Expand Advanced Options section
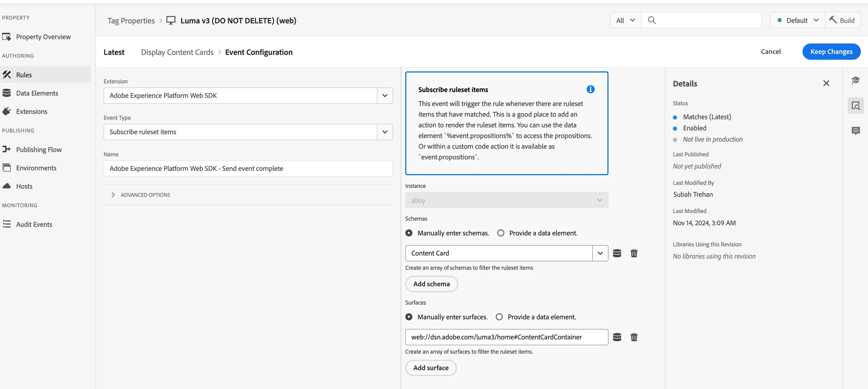The image size is (868, 389). point(140,195)
